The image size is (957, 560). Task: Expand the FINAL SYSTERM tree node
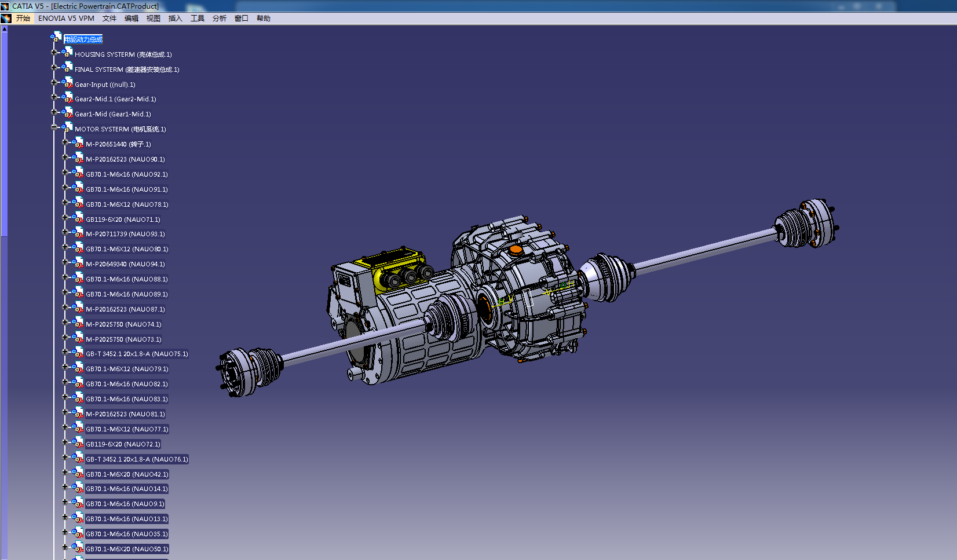pos(54,67)
